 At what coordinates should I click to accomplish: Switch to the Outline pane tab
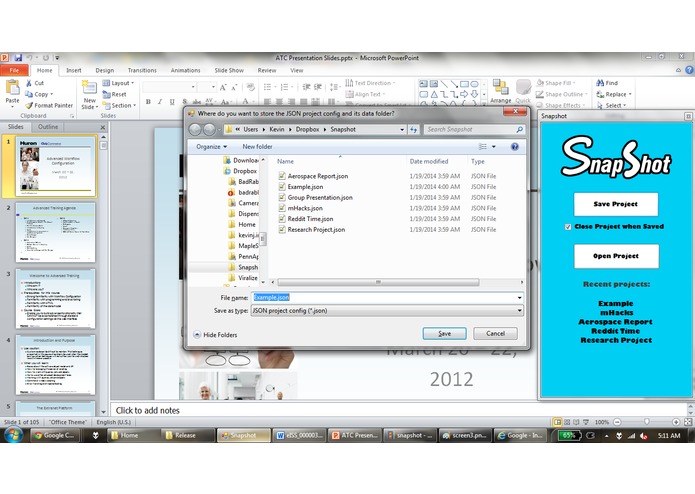point(48,127)
